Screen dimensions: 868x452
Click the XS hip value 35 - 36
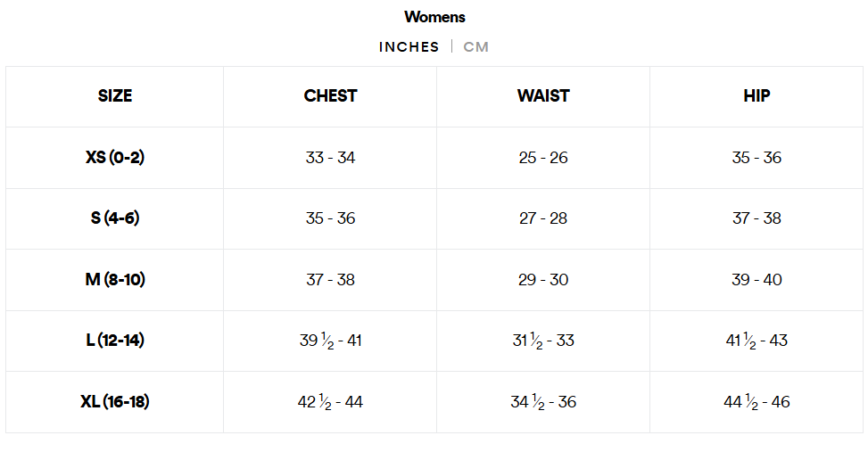coord(756,158)
